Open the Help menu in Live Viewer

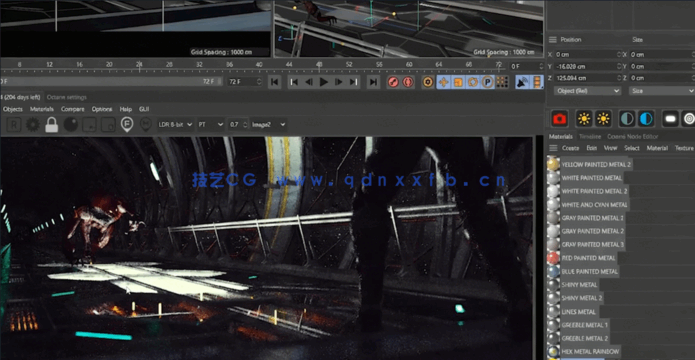126,109
